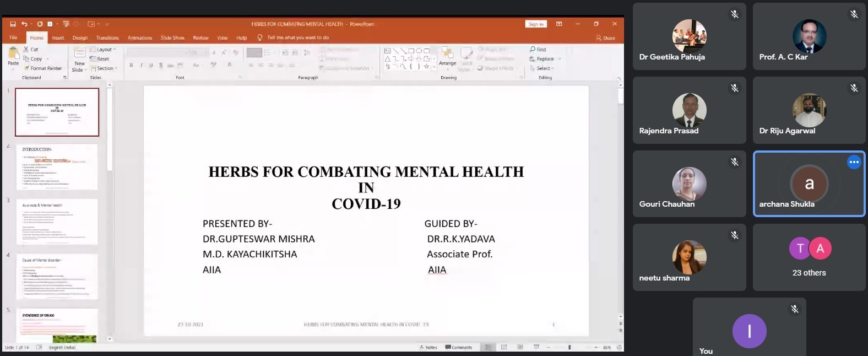This screenshot has width=868, height=356.
Task: Switch to the Slide Show tab
Action: coord(172,37)
